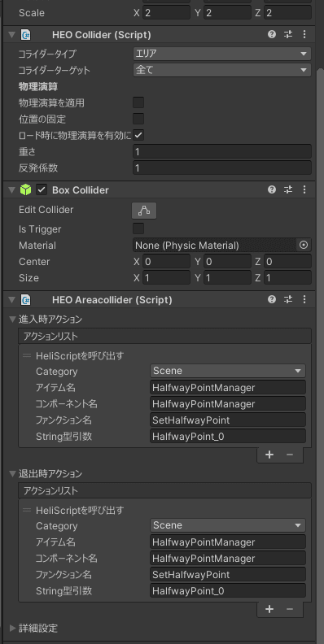The height and width of the screenshot is (644, 324).
Task: Click the Size X field
Action: [166, 278]
